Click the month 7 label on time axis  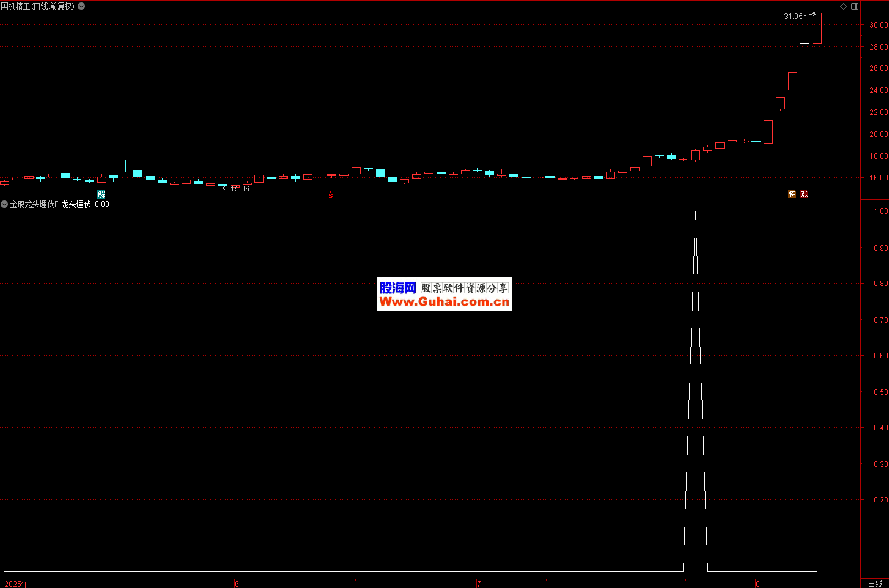pyautogui.click(x=479, y=584)
